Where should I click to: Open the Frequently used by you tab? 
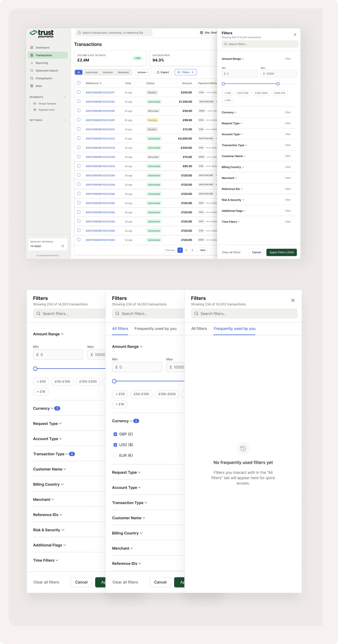coord(155,329)
